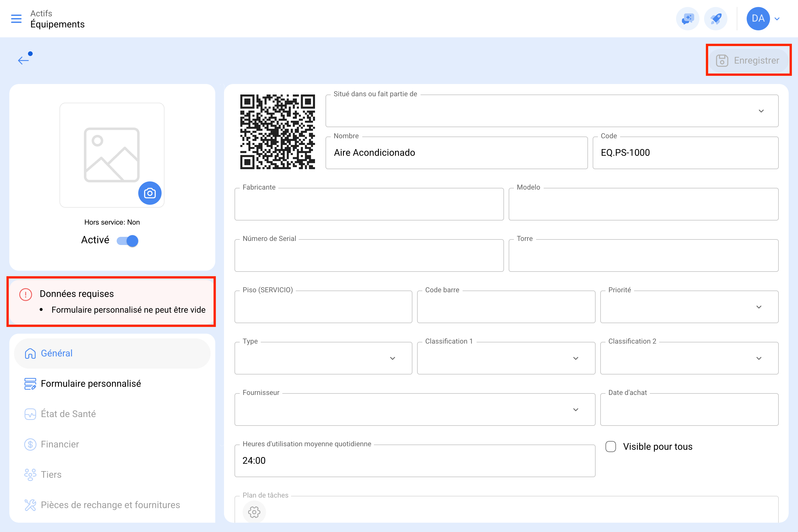798x532 pixels.
Task: Open the hamburger navigation menu
Action: coord(16,19)
